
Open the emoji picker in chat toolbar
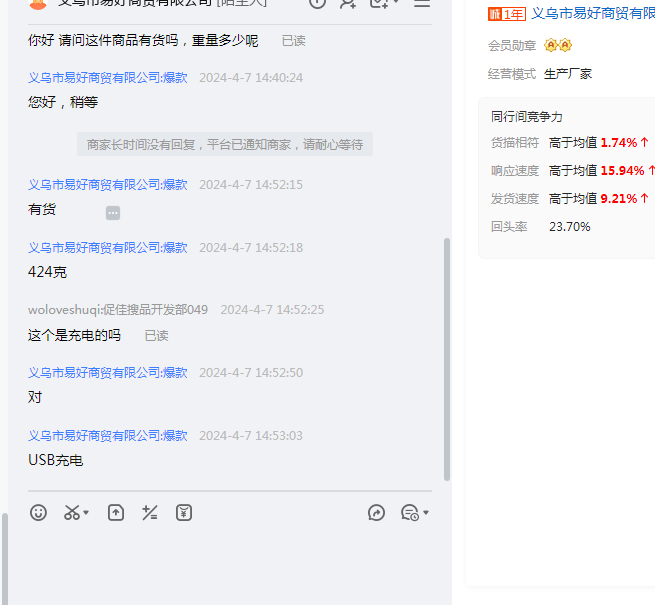click(x=38, y=513)
